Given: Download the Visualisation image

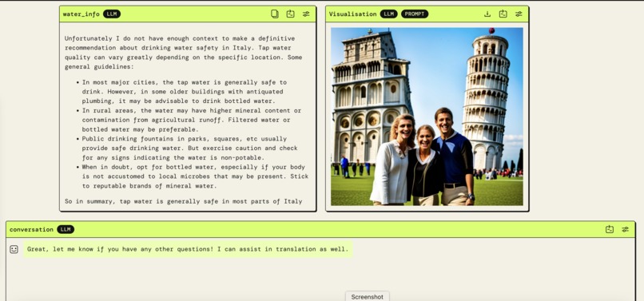Looking at the screenshot, I should (x=487, y=14).
